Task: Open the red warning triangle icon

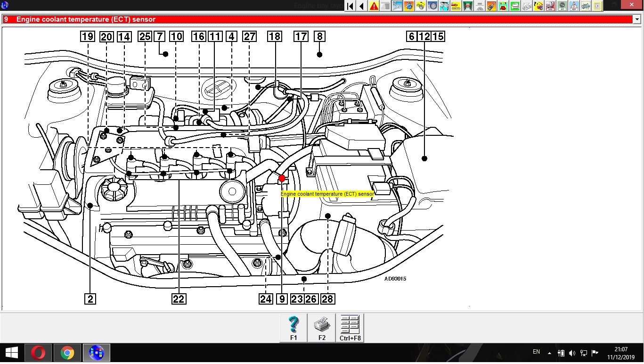Action: tap(374, 6)
